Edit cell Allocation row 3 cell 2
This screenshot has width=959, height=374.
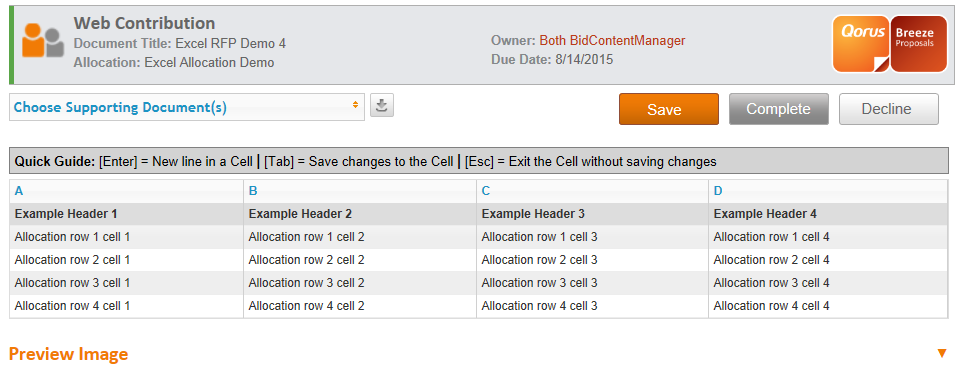click(x=360, y=283)
